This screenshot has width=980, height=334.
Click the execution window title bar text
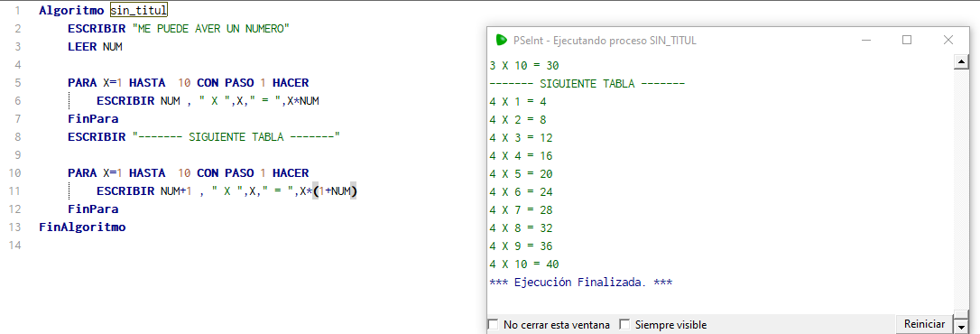605,40
